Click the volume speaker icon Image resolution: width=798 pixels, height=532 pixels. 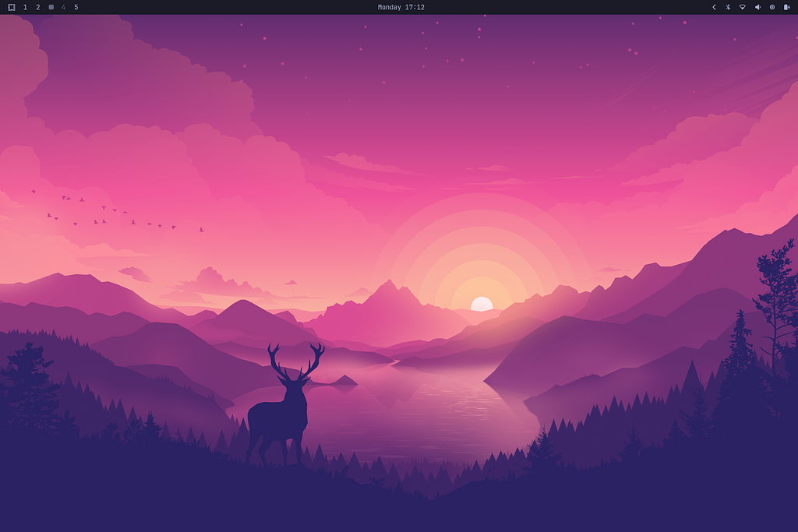point(757,7)
